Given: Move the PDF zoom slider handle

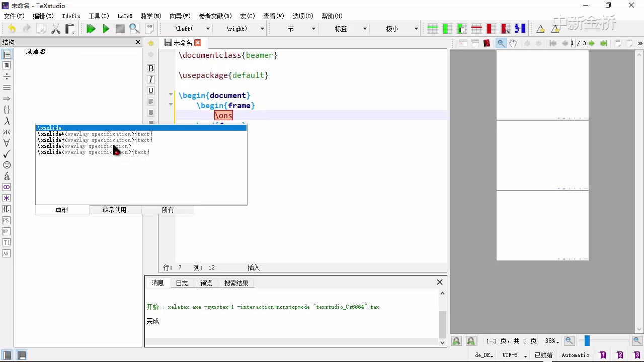Looking at the screenshot, I should click(587, 341).
